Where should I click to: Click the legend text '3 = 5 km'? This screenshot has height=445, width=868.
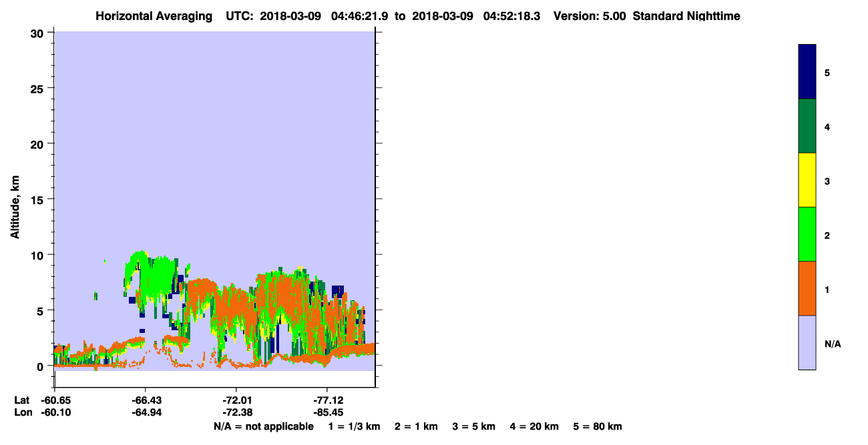click(x=473, y=426)
